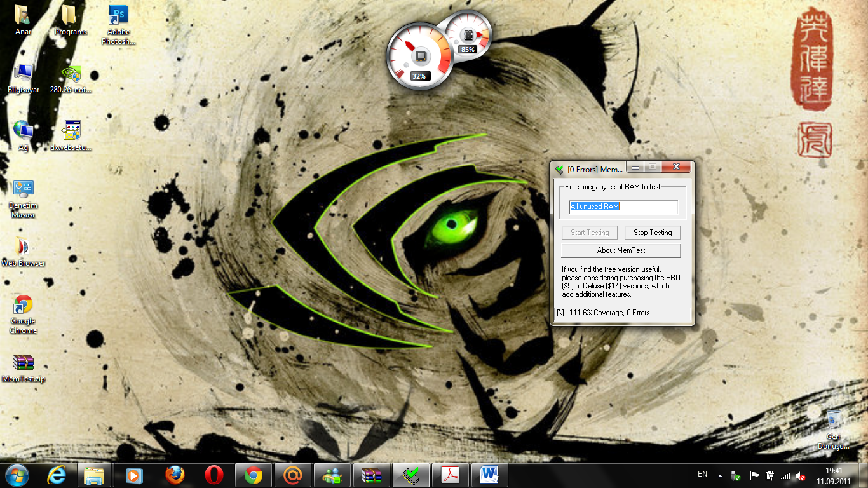Image resolution: width=868 pixels, height=488 pixels.
Task: Switch to Microsoft Word in the taskbar
Action: coord(490,475)
